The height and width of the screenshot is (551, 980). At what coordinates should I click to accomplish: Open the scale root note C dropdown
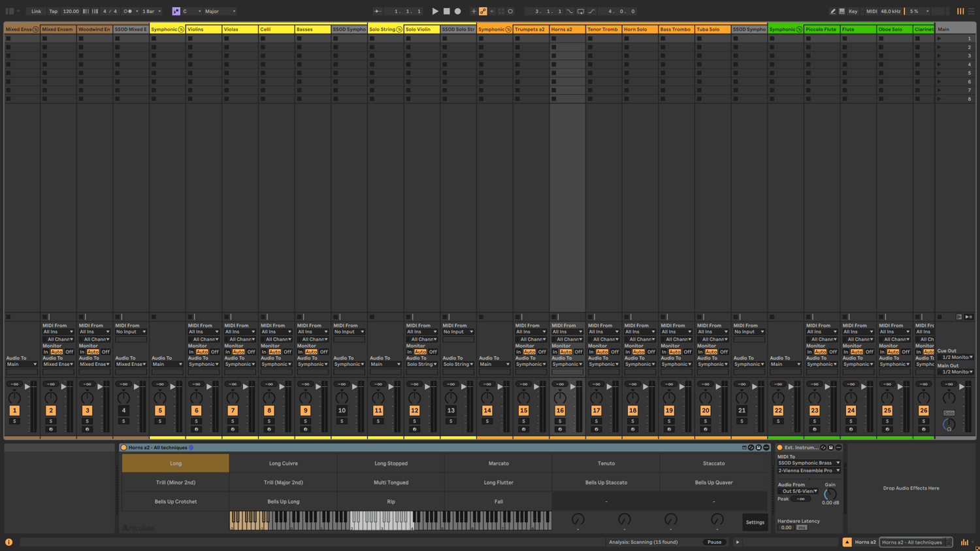[191, 11]
